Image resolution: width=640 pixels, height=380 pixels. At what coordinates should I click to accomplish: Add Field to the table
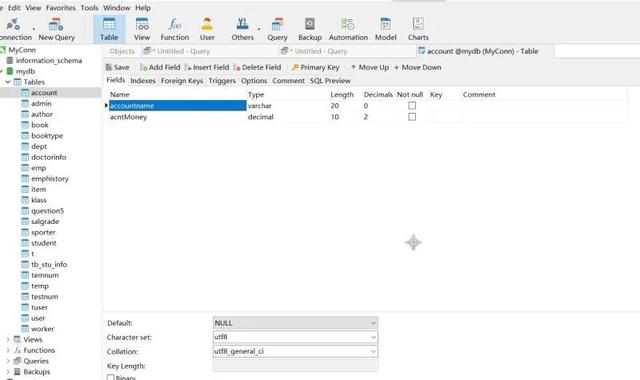click(160, 67)
